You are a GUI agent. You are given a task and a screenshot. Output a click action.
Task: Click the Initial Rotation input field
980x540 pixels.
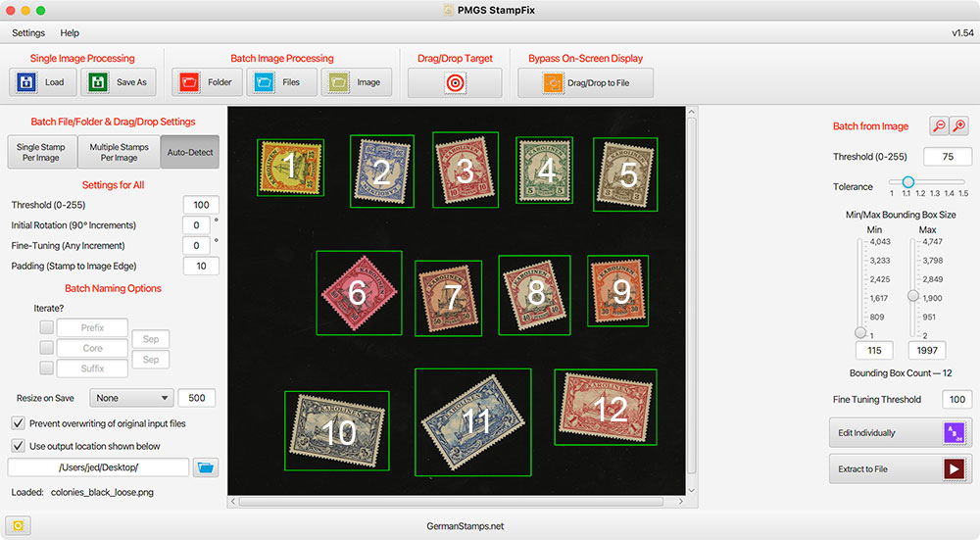coord(196,225)
